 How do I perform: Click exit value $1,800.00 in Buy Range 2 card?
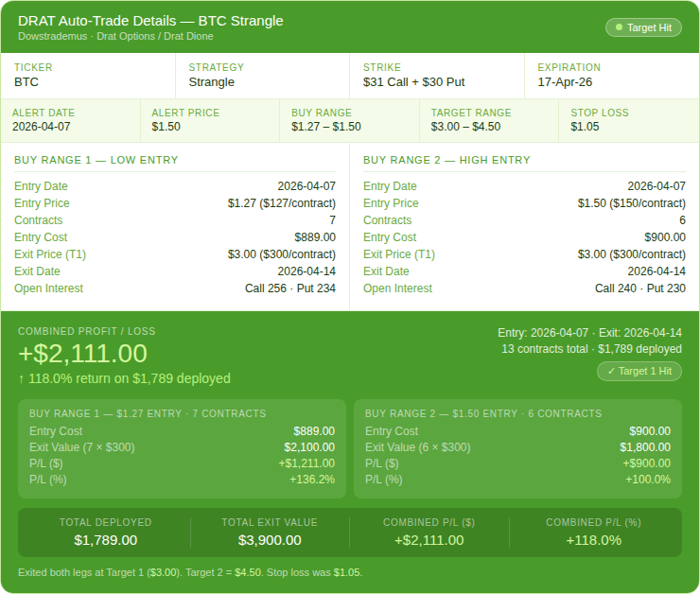[x=645, y=447]
